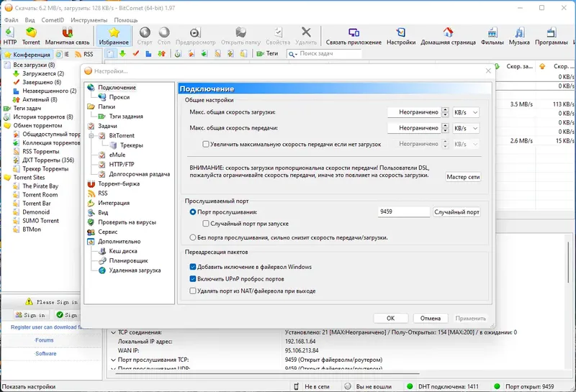Click Связать приложение toolbar icon
The image size is (576, 392).
pyautogui.click(x=354, y=36)
